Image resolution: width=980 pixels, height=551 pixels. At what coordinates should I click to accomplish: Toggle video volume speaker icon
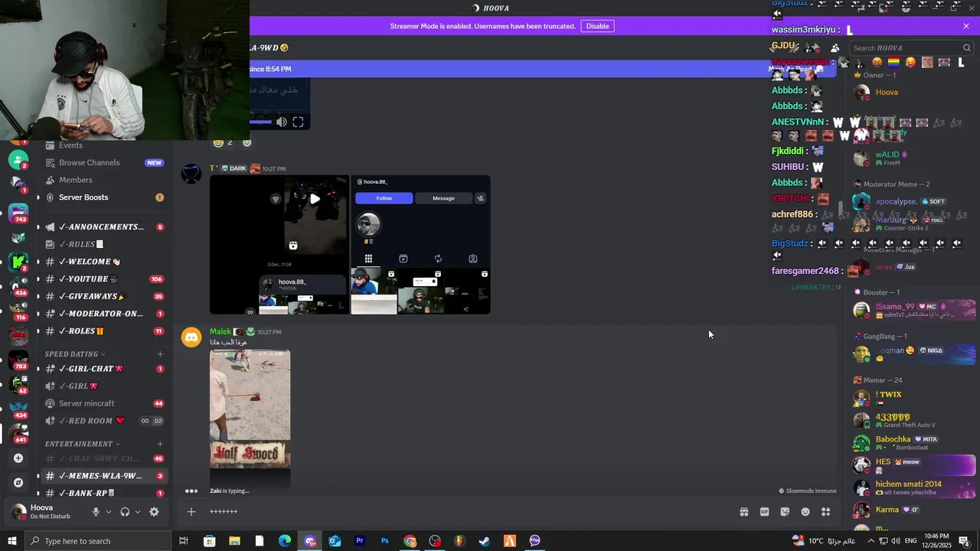[x=282, y=122]
